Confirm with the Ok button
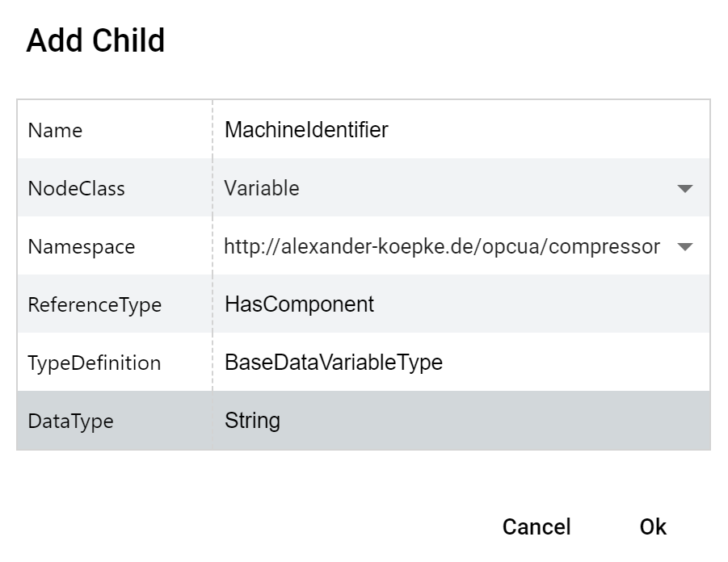 [653, 526]
